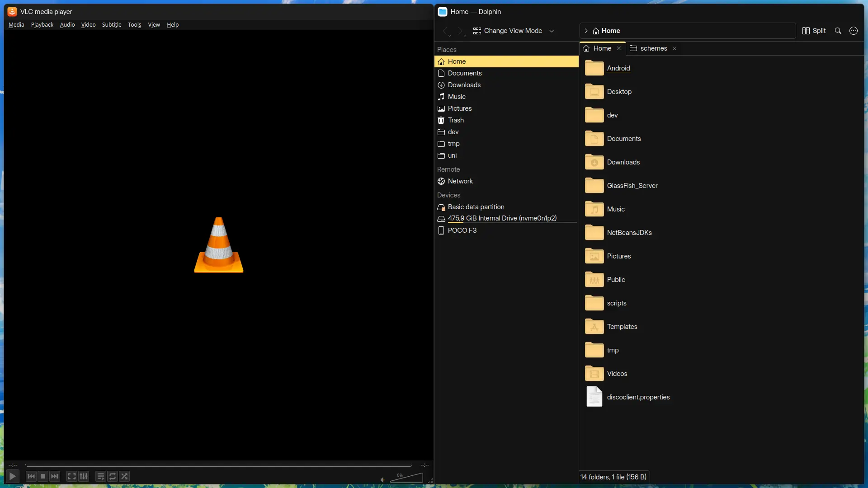Open Downloads in Places sidebar

tap(506, 85)
